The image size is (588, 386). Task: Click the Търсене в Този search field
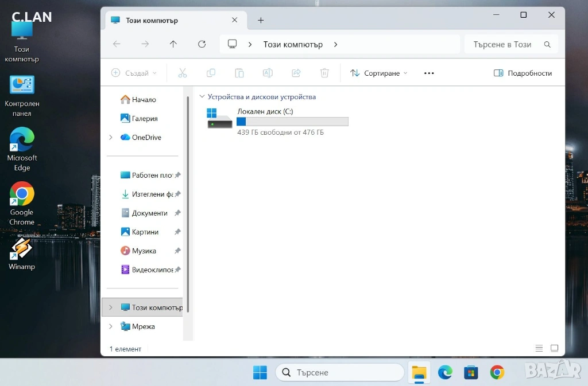(x=505, y=44)
